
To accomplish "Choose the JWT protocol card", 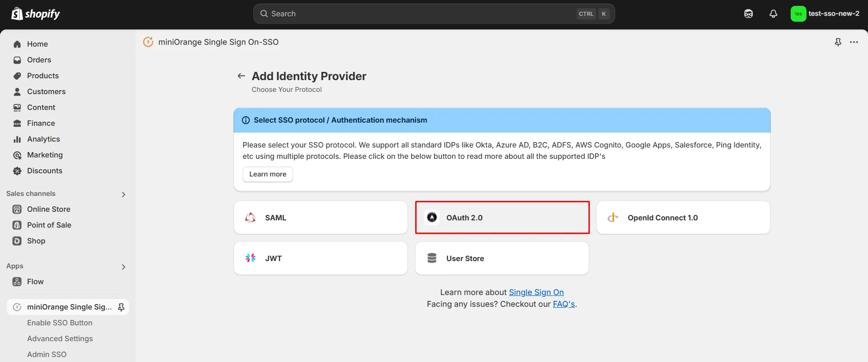I will [x=321, y=258].
